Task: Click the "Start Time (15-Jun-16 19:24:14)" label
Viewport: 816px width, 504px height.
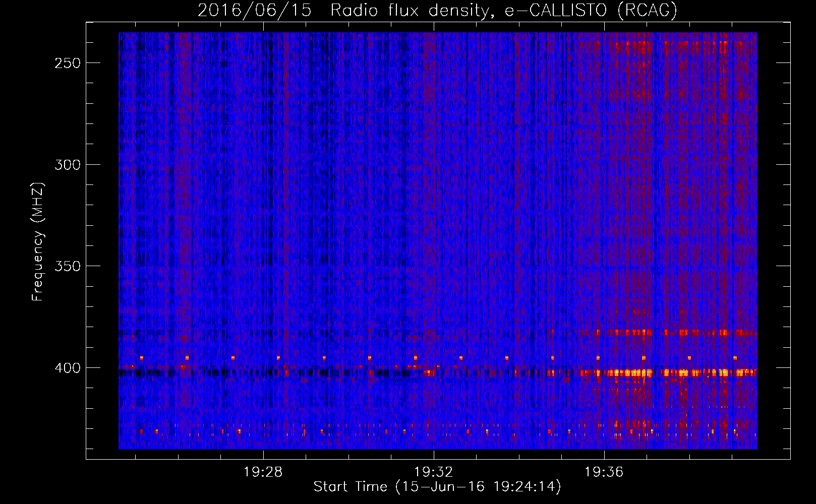Action: pos(437,486)
